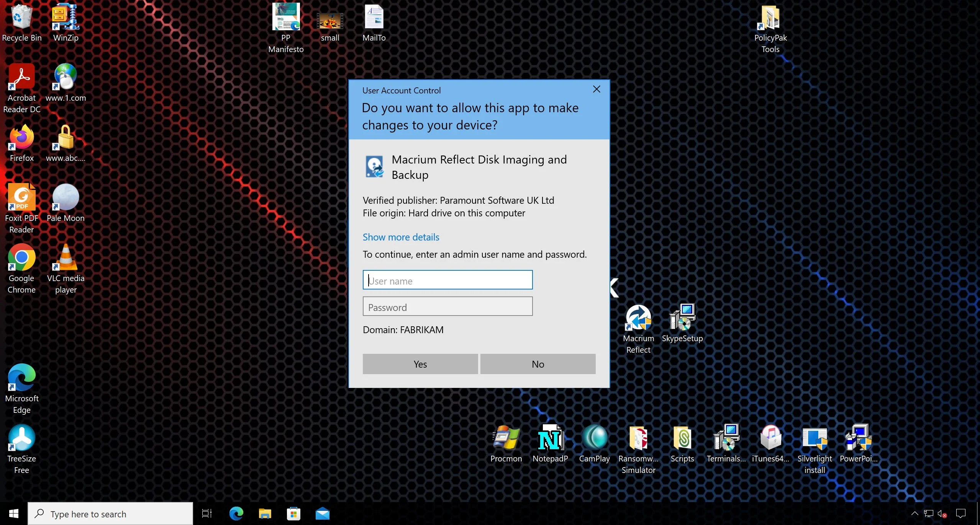Close the User Account Control dialog

click(x=597, y=89)
